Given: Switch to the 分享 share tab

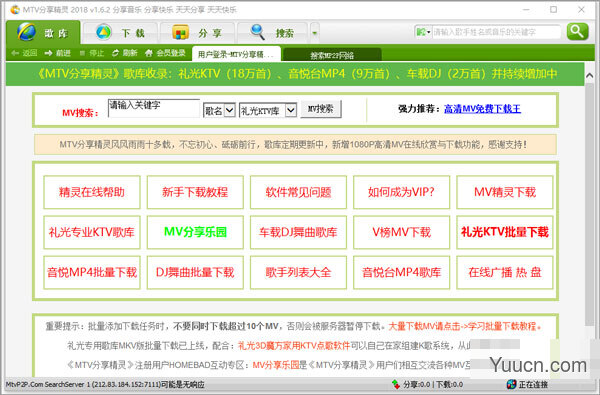Looking at the screenshot, I should click(x=197, y=33).
